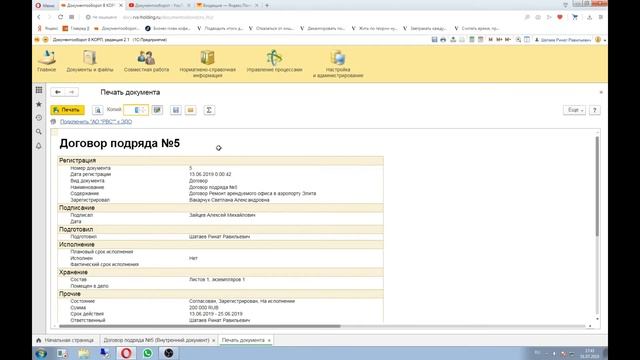Select the Договор подряда №5 heading

click(x=120, y=143)
